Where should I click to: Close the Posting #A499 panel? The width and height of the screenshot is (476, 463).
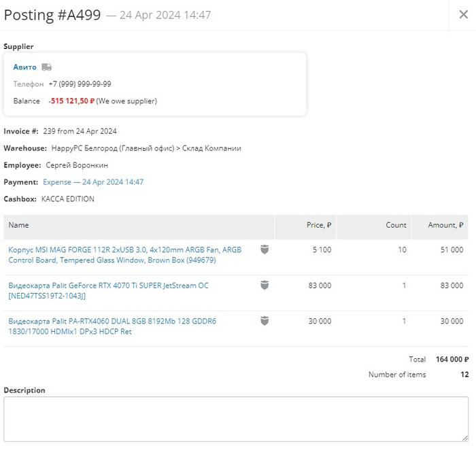coord(463,15)
